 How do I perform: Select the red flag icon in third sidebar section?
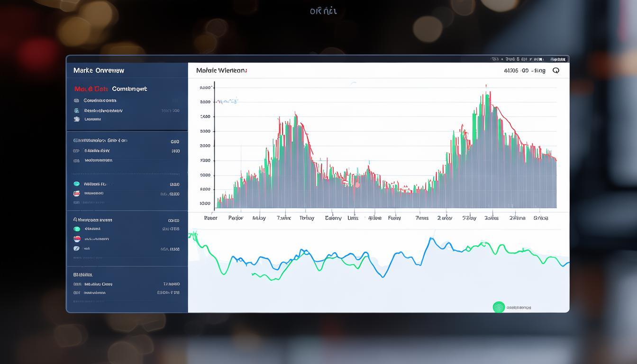(x=76, y=193)
